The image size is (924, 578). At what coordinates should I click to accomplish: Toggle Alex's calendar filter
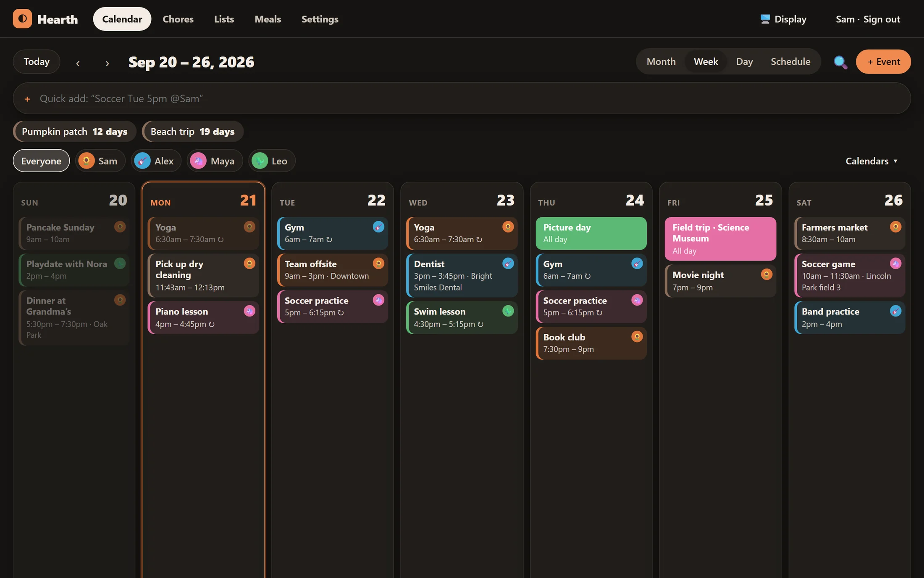click(156, 161)
